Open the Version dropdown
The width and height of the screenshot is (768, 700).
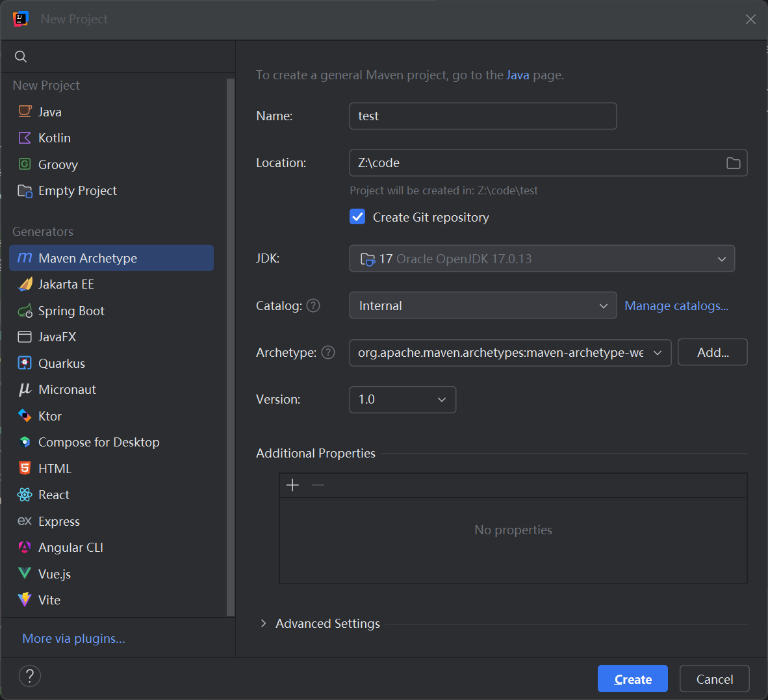tap(402, 400)
